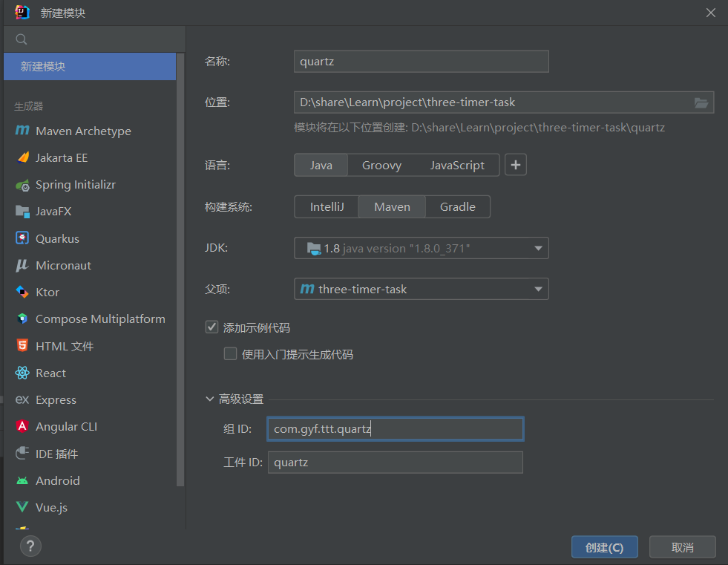
Task: Click the React atom icon
Action: pyautogui.click(x=22, y=373)
